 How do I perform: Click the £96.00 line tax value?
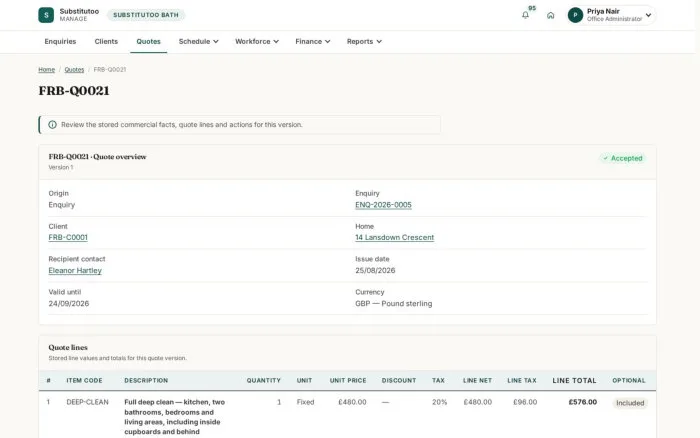coord(525,402)
